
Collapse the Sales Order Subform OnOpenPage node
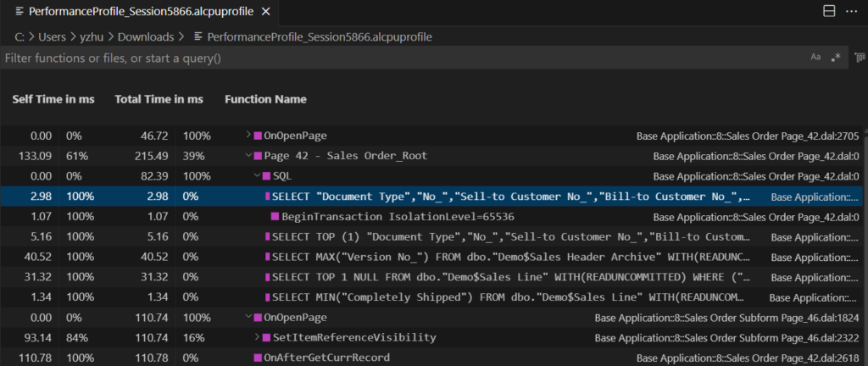(x=248, y=318)
